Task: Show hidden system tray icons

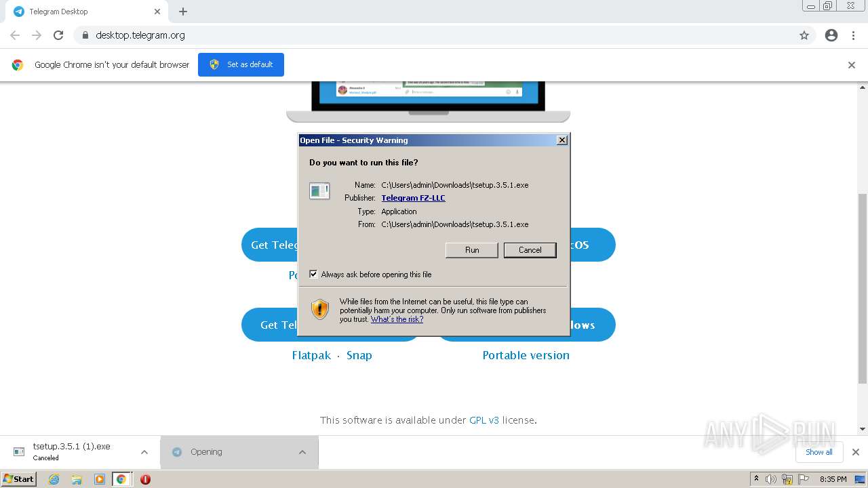Action: coord(756,479)
